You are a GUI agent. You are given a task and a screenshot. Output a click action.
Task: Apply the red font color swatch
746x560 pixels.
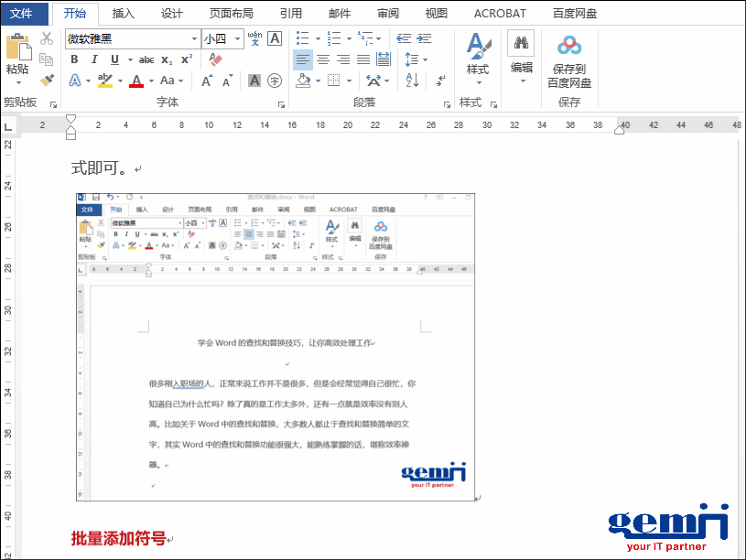tap(136, 81)
